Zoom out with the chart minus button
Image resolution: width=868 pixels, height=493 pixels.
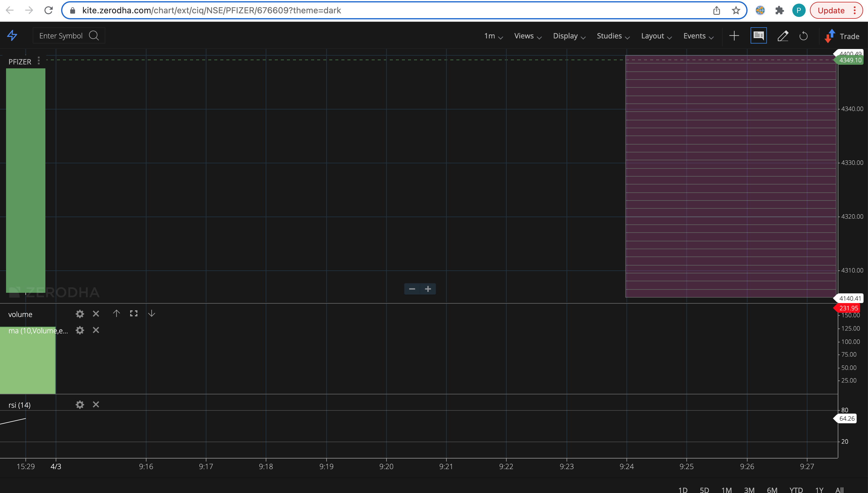pyautogui.click(x=412, y=289)
